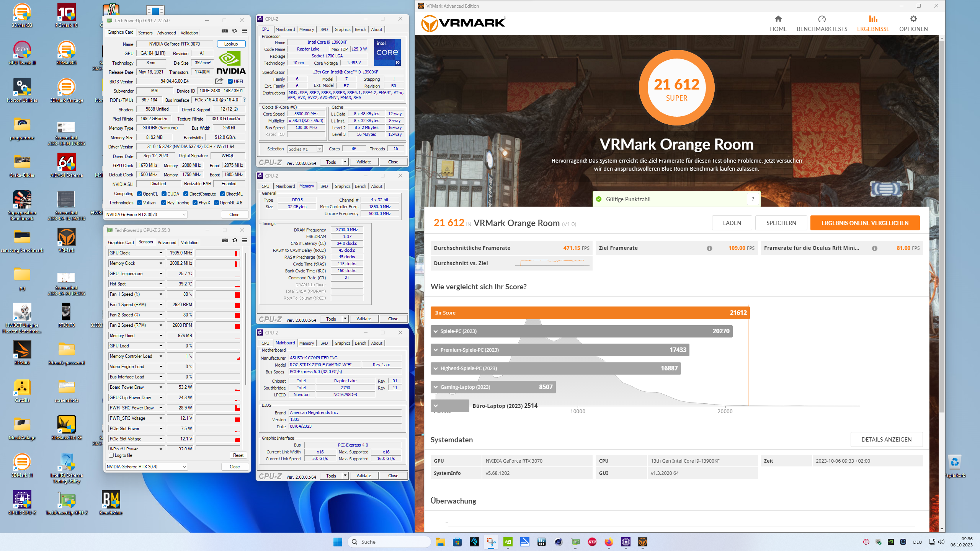Open the PCMark 10 desktop shortcut
This screenshot has width=980, height=551.
pyautogui.click(x=66, y=15)
